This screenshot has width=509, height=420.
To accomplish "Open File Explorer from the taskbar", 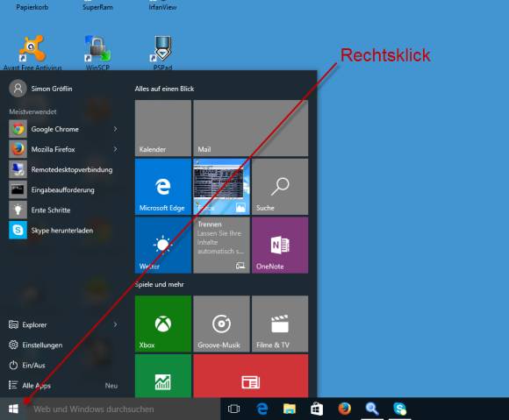I will coord(290,409).
